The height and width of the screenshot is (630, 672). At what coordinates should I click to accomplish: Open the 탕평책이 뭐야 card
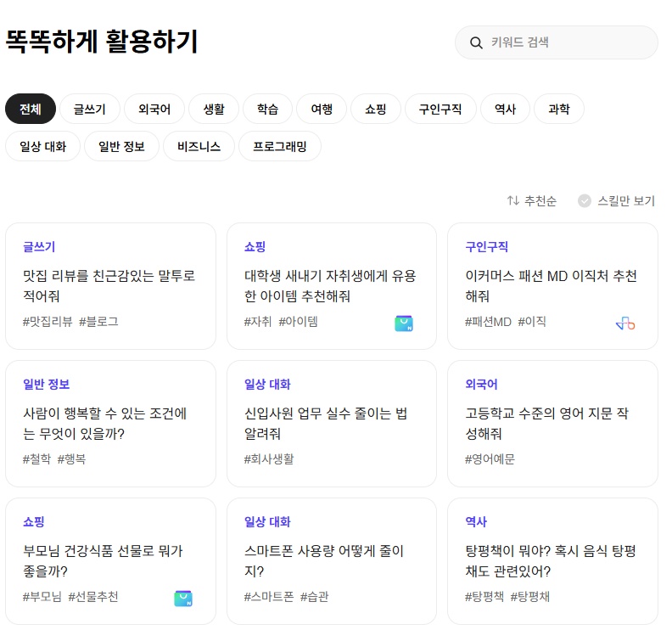(553, 561)
